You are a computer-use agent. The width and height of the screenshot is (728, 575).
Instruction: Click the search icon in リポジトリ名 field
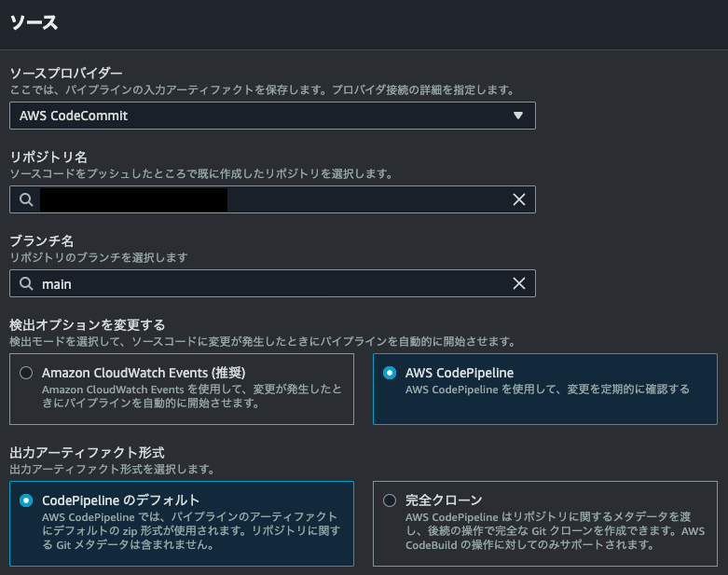pos(26,199)
